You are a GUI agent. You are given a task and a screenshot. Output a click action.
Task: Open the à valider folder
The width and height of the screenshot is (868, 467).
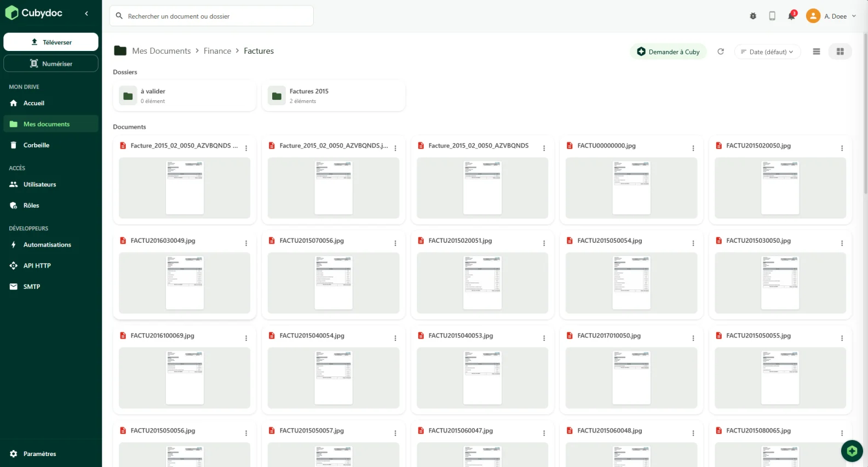185,96
